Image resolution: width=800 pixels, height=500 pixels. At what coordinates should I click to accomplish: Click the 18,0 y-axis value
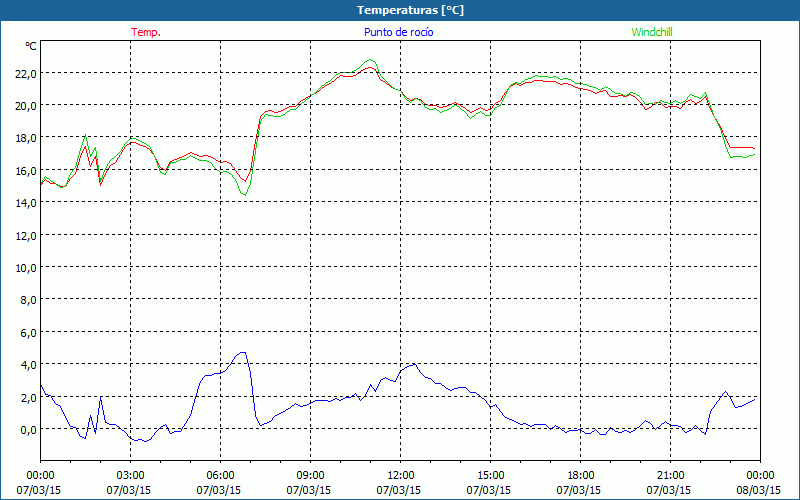[26, 138]
